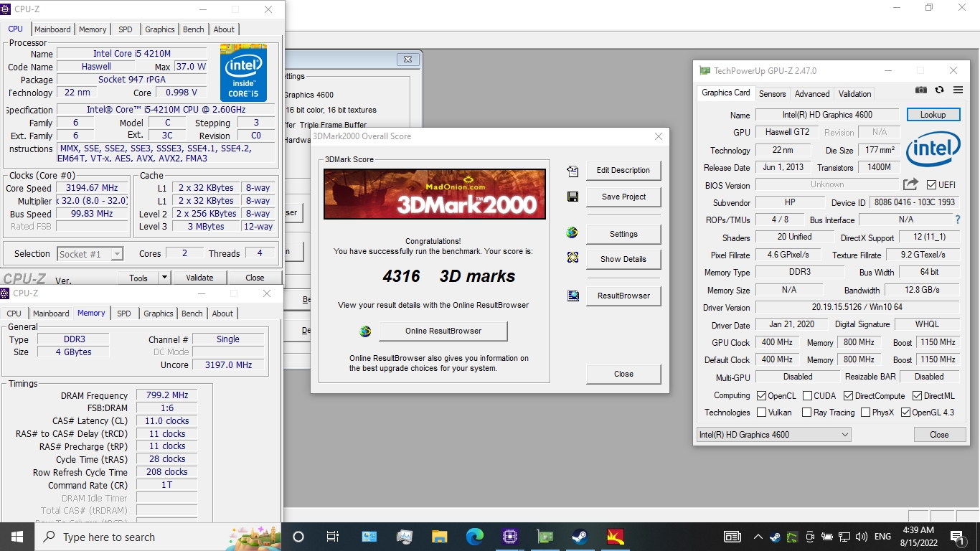Click the globe beside Online ResultBrowser

[365, 331]
